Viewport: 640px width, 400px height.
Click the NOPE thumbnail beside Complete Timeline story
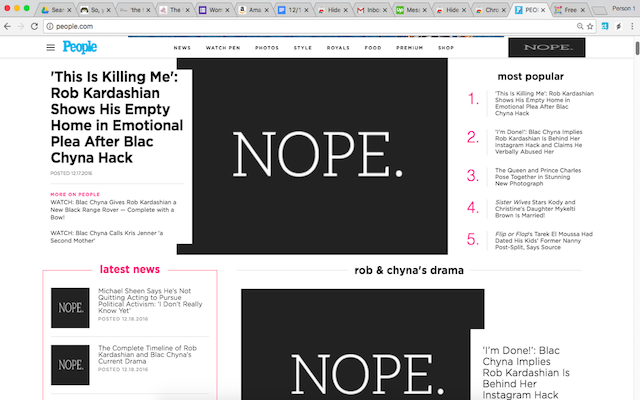(x=70, y=365)
